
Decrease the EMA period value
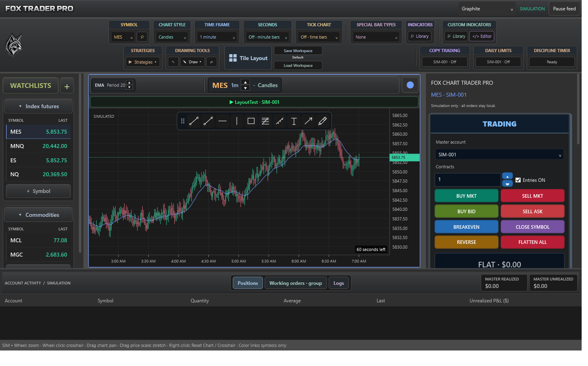point(130,88)
